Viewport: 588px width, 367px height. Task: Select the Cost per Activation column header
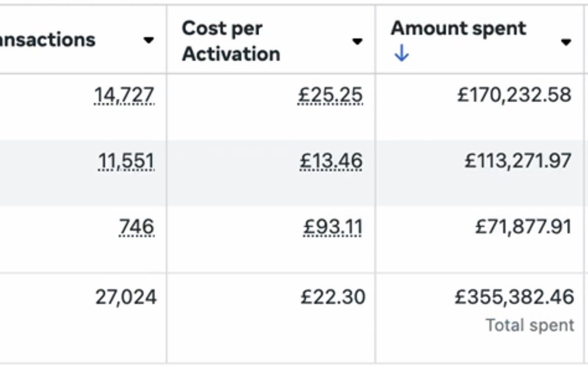pyautogui.click(x=231, y=41)
